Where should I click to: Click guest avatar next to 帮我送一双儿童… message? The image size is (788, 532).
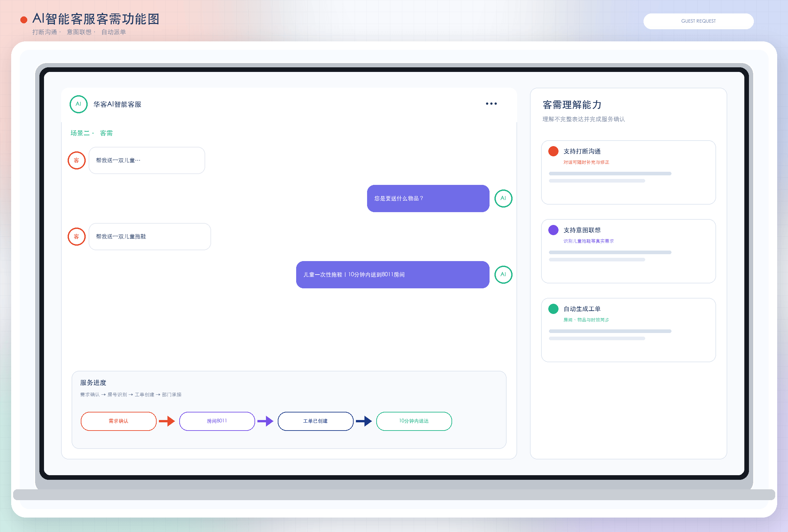pyautogui.click(x=77, y=160)
